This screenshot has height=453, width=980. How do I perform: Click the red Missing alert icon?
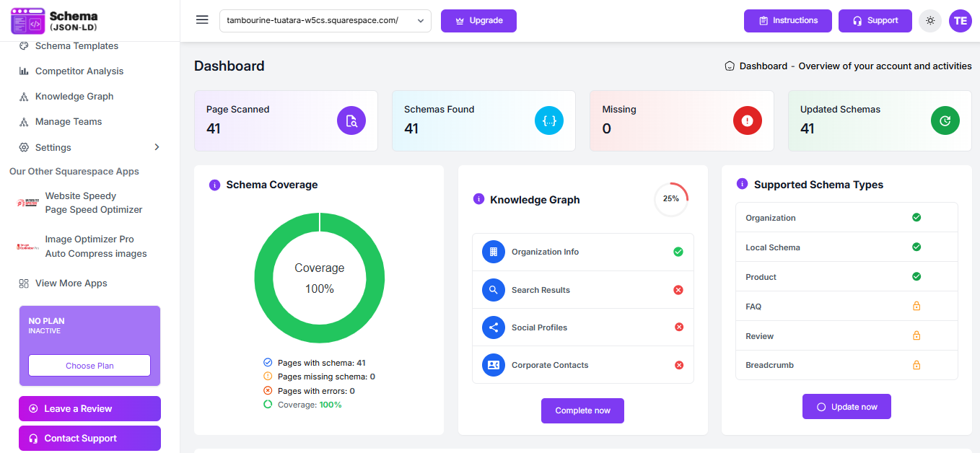point(748,120)
